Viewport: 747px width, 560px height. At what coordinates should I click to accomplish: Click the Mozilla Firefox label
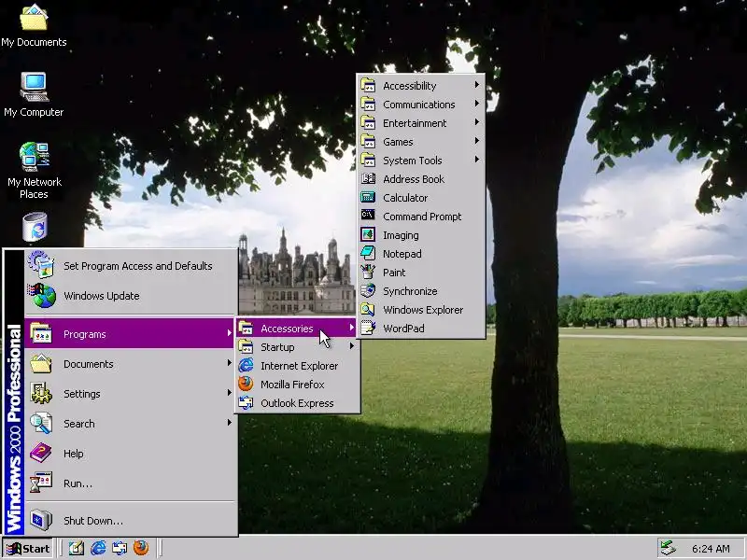click(292, 385)
